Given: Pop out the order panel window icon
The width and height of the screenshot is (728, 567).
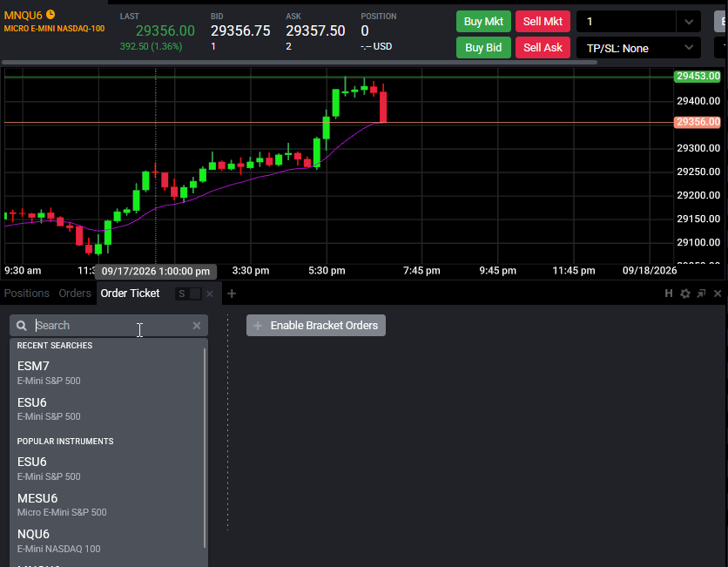Looking at the screenshot, I should [701, 294].
